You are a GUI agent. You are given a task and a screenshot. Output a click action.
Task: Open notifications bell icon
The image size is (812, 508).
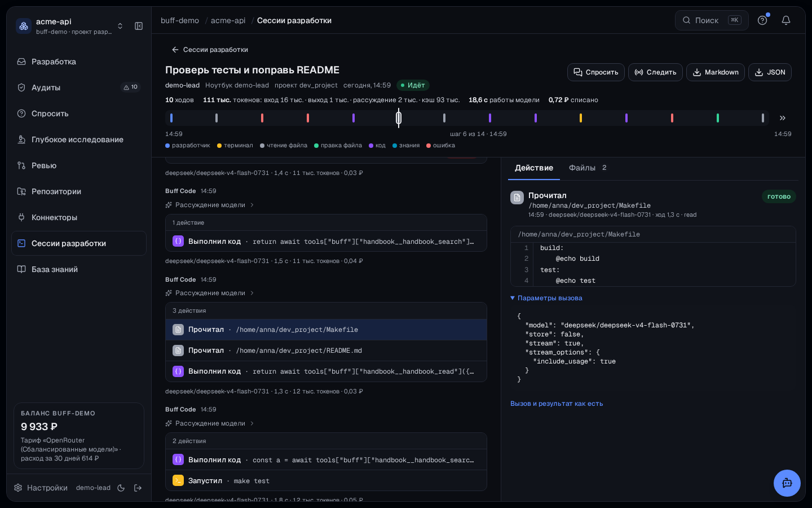pos(786,20)
